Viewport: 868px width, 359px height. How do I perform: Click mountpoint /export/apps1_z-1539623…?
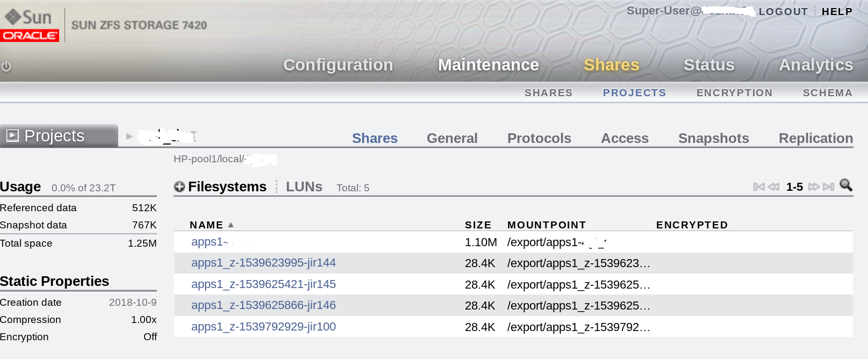[579, 263]
